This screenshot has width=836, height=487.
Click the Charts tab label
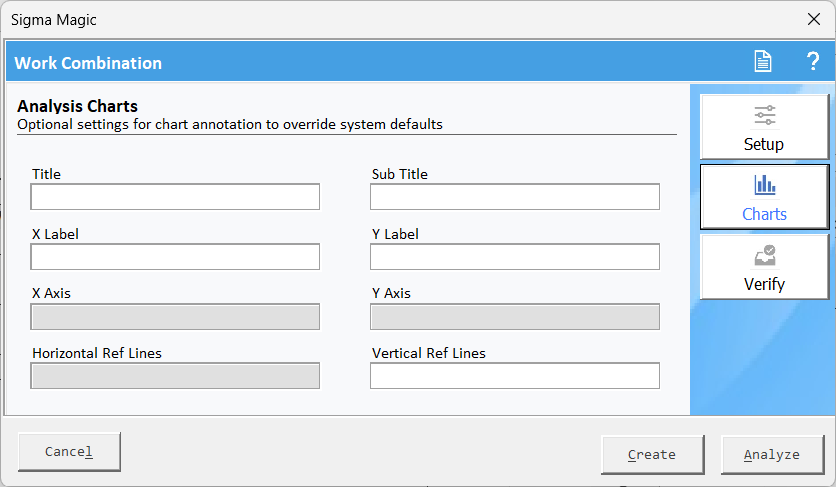(x=764, y=214)
